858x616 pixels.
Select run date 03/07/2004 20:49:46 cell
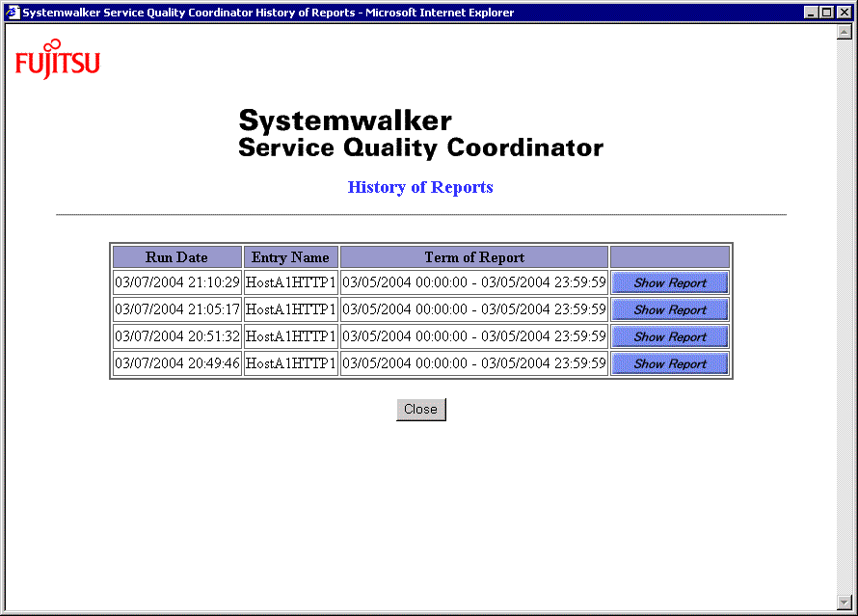pos(176,363)
